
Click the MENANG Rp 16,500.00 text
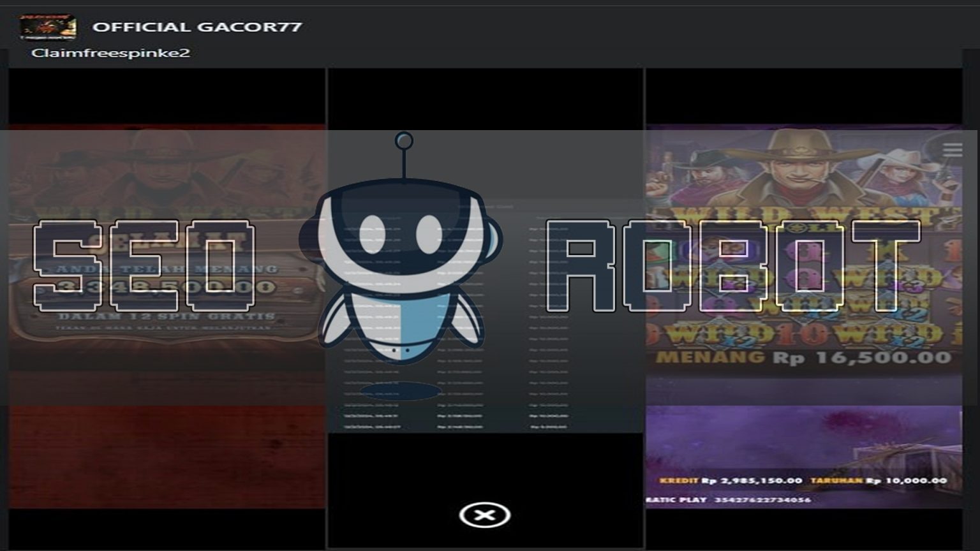coord(803,358)
